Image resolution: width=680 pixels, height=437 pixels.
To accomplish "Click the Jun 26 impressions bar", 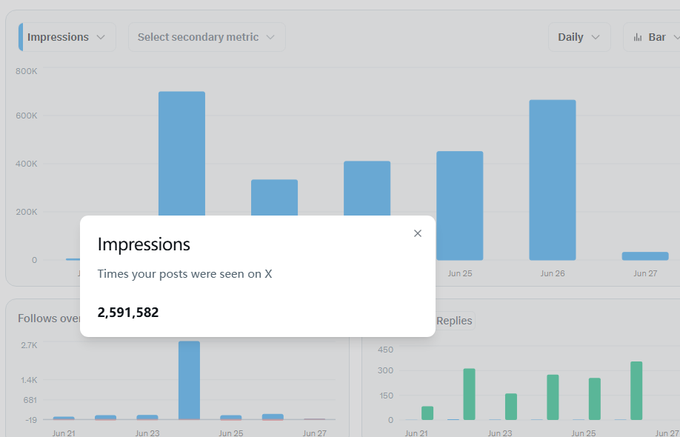I will [552, 180].
